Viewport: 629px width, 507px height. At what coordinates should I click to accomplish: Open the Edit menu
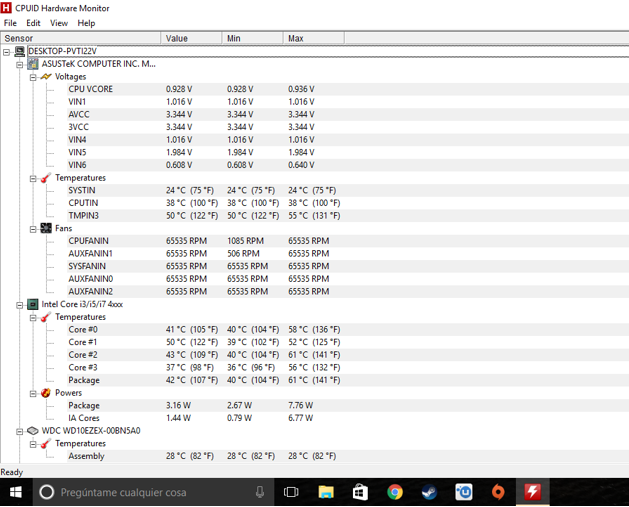[33, 23]
